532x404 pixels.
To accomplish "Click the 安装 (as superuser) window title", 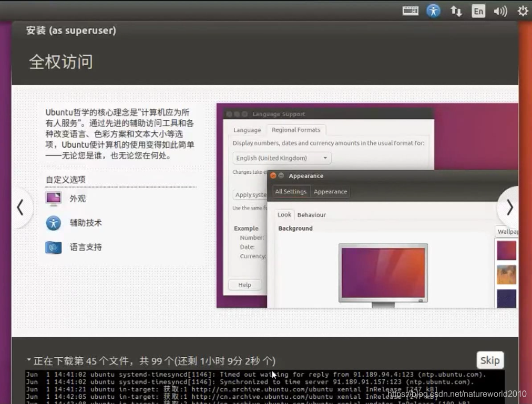I will point(71,30).
